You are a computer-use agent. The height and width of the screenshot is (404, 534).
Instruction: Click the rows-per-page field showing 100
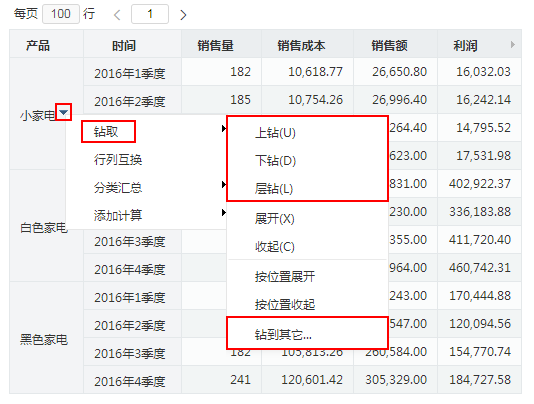61,14
